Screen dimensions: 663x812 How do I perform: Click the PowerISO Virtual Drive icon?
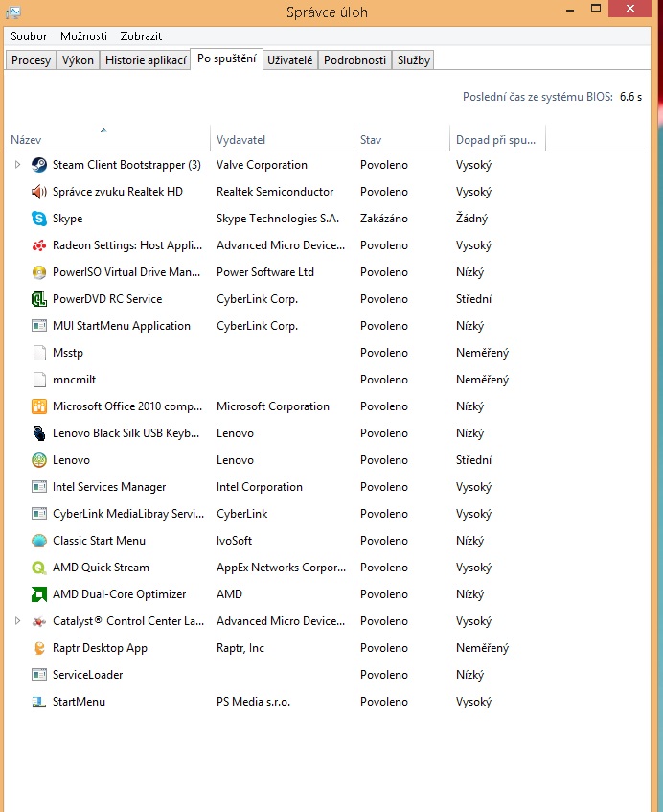tap(39, 272)
